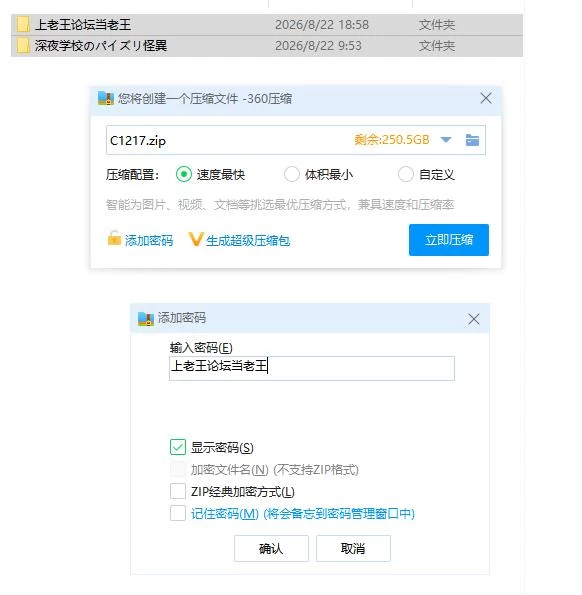This screenshot has width=582, height=595.
Task: Close the 您将创建一个压缩文件 dialog
Action: 486,98
